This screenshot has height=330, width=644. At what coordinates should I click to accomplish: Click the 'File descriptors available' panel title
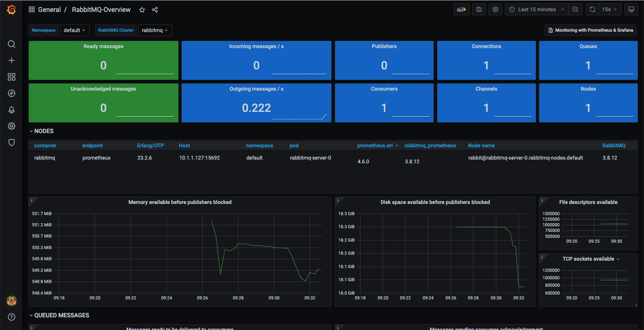pos(588,202)
